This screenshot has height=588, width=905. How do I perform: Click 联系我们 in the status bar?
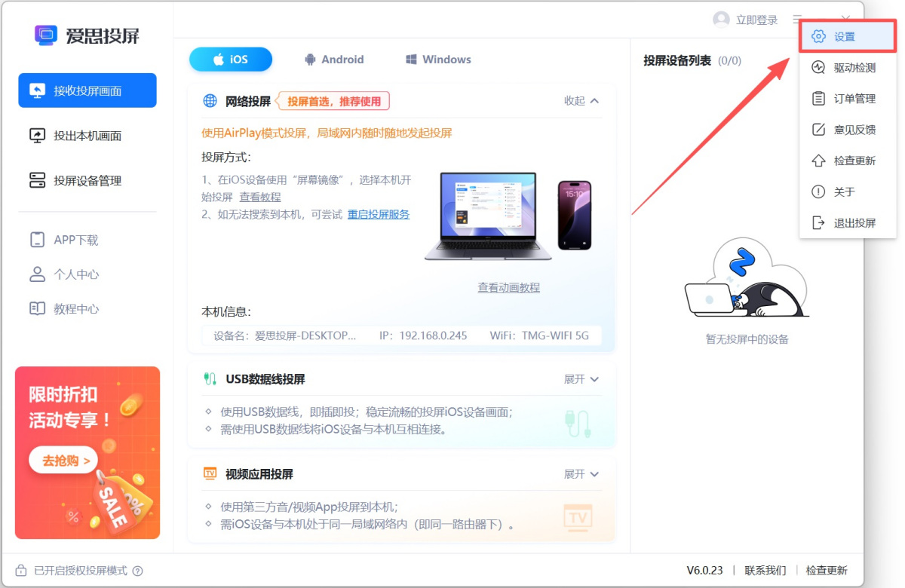(x=764, y=570)
